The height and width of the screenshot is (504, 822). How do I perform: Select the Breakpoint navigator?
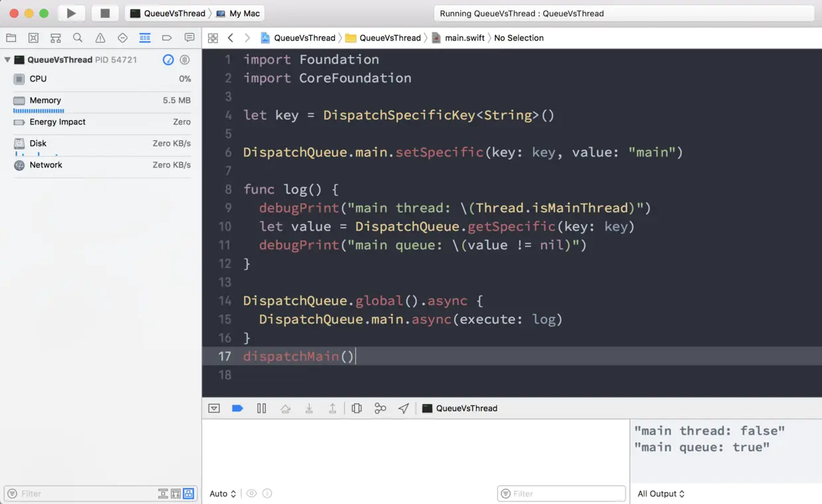point(167,38)
